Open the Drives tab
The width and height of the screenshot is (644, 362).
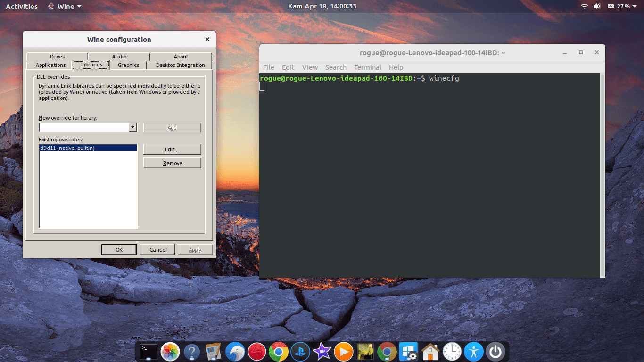coord(57,56)
